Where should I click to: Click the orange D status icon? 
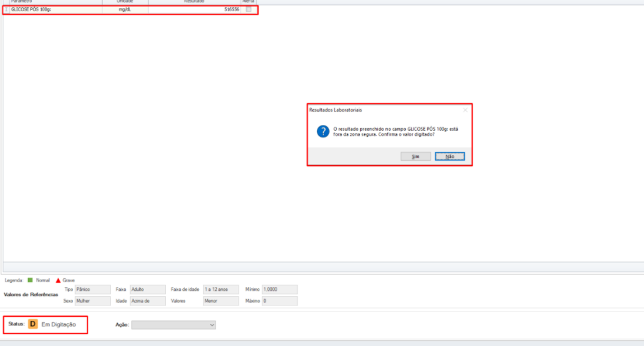[x=33, y=324]
